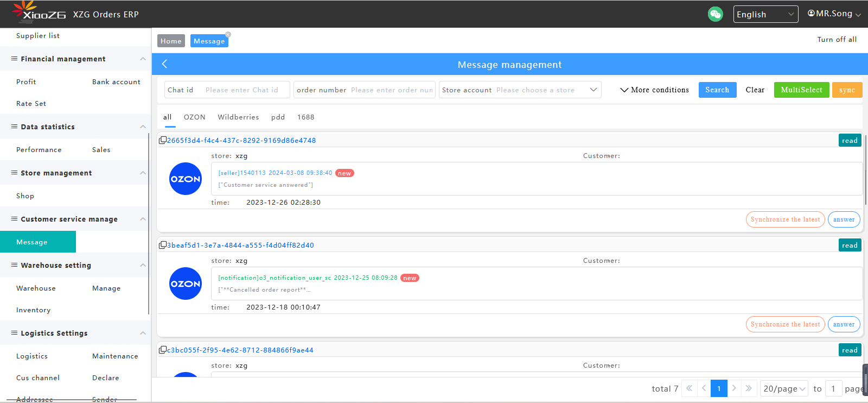
Task: Enable MultiSelect mode
Action: tap(801, 90)
